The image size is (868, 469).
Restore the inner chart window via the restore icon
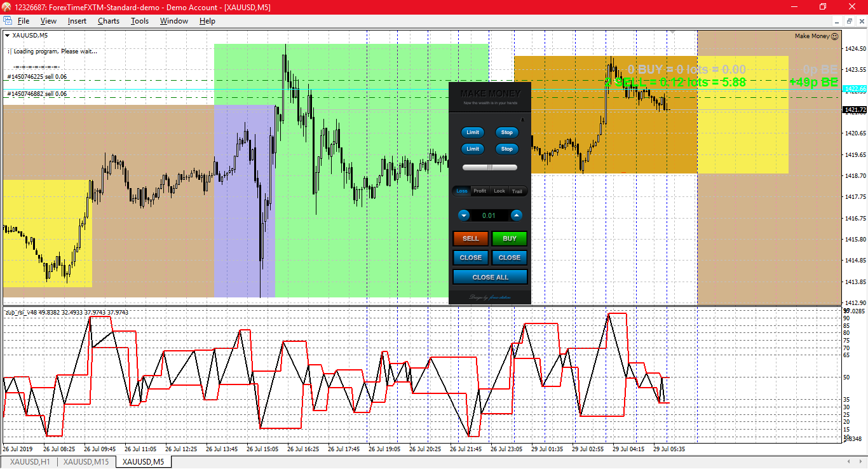point(850,21)
